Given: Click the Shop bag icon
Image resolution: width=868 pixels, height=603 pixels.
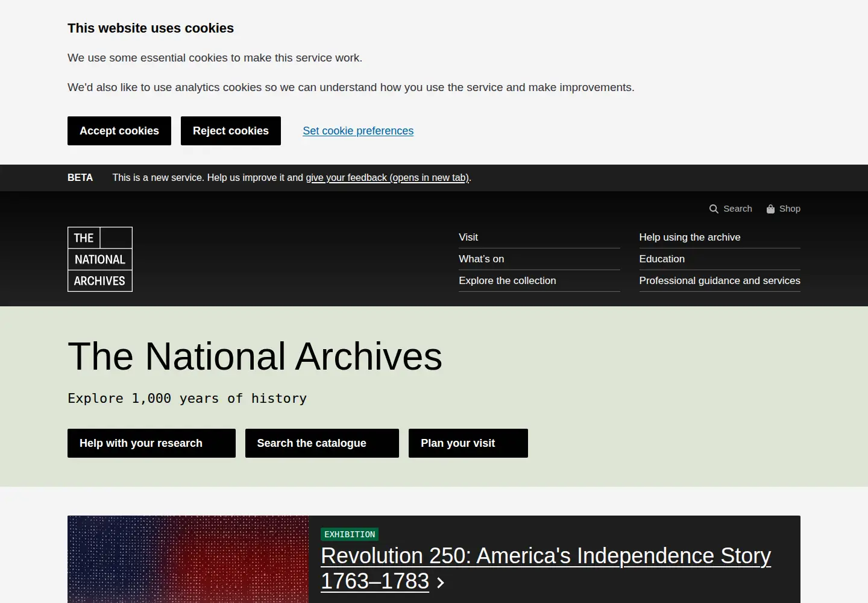Looking at the screenshot, I should click(x=770, y=209).
